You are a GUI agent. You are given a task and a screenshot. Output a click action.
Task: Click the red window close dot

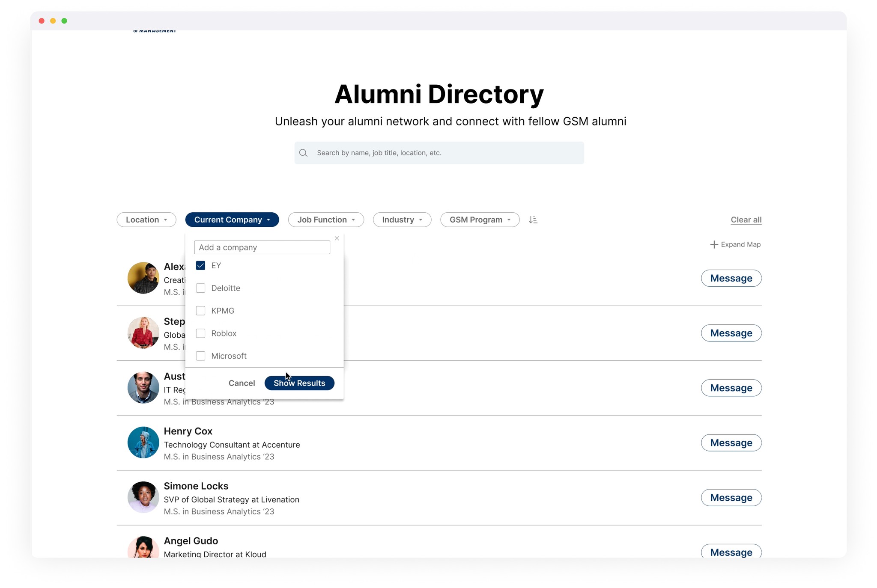point(42,21)
